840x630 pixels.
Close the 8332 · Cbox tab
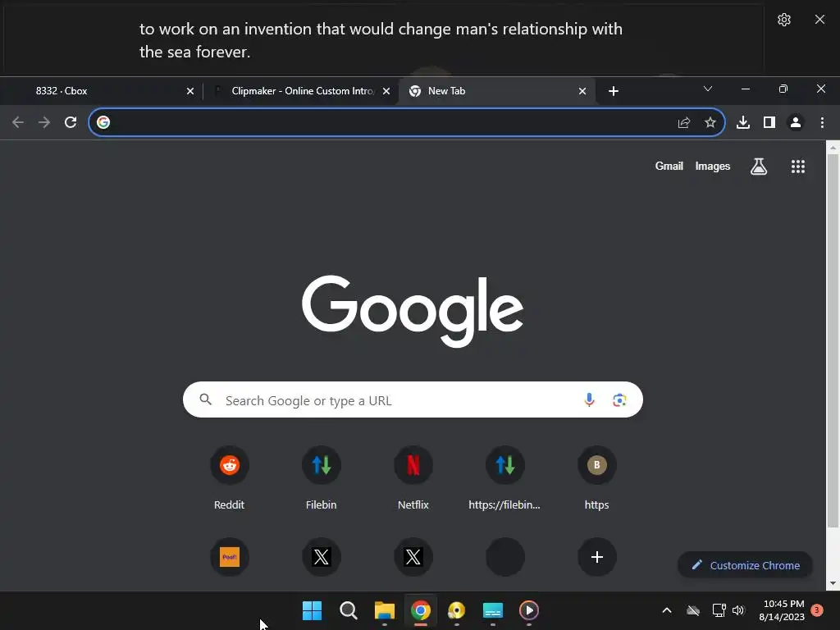point(190,91)
